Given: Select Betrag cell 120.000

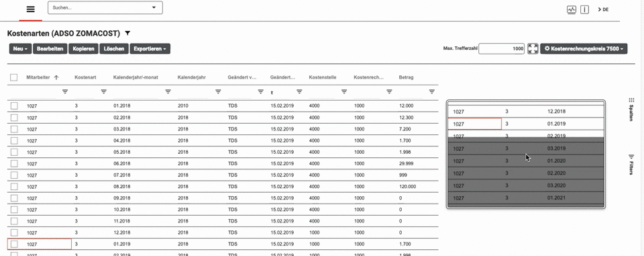Looking at the screenshot, I should pos(407,186).
